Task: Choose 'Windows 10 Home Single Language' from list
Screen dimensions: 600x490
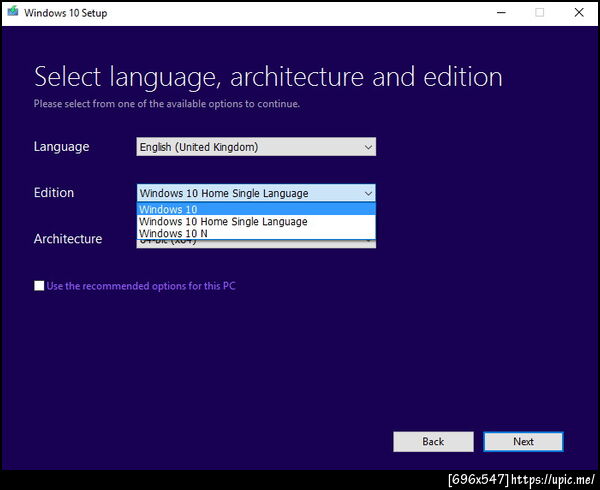Action: pyautogui.click(x=256, y=221)
